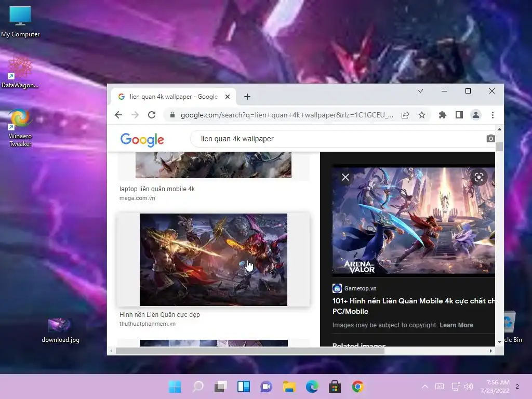532x399 pixels.
Task: Open the Chrome extensions puzzle icon
Action: (x=443, y=115)
